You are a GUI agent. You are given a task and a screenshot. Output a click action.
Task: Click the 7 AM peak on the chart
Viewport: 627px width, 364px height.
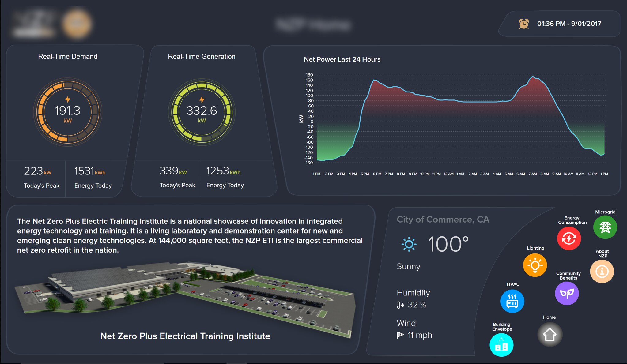point(533,77)
